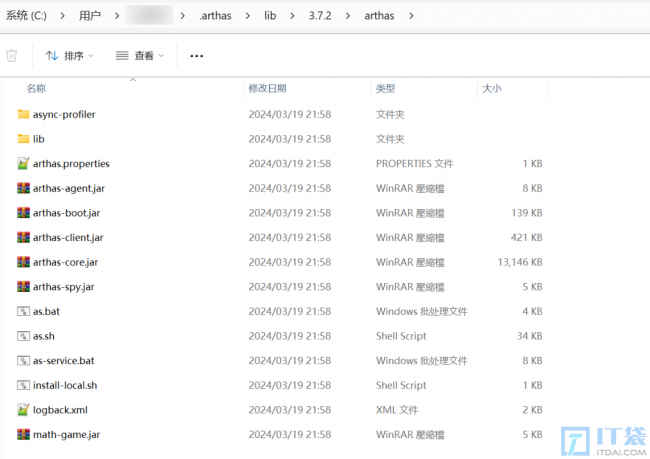
Task: Select the as.bat file name
Action: pyautogui.click(x=46, y=311)
